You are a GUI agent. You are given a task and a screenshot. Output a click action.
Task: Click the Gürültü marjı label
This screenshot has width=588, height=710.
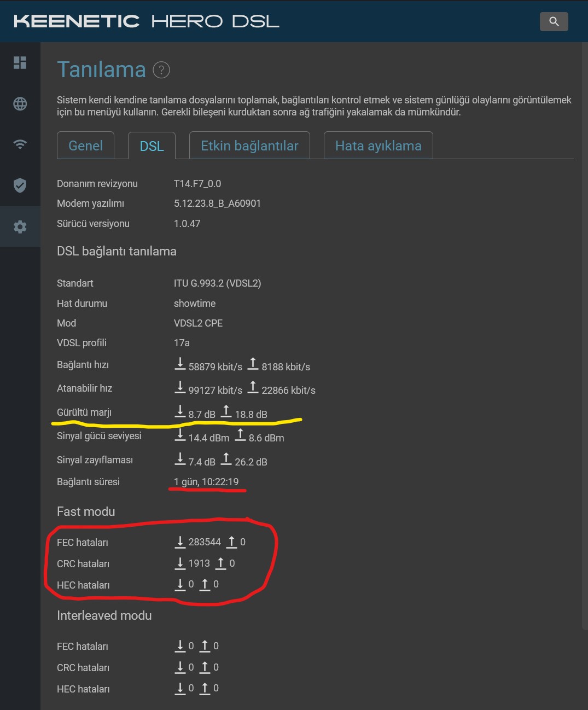point(84,412)
